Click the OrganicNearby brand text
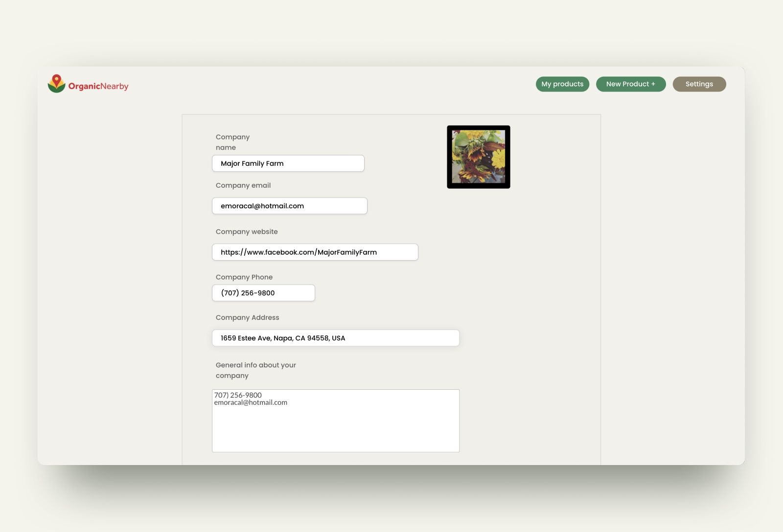This screenshot has height=532, width=783. point(98,86)
